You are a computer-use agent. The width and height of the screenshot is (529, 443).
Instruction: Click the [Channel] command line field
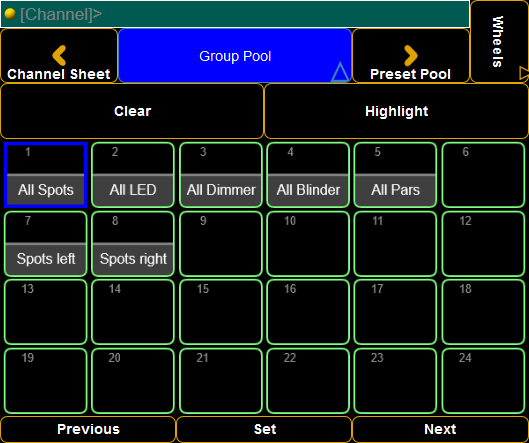pyautogui.click(x=235, y=14)
